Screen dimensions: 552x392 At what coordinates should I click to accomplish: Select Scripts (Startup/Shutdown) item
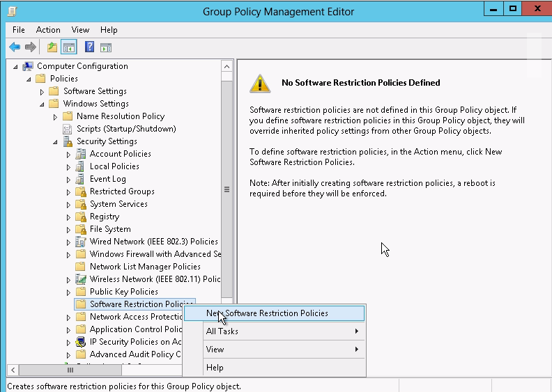click(x=126, y=129)
